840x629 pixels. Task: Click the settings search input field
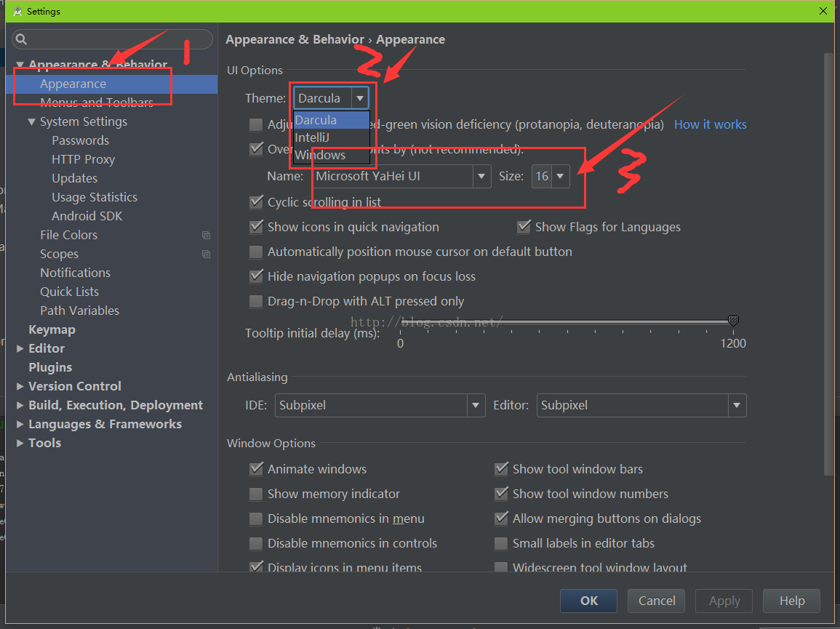click(x=113, y=39)
